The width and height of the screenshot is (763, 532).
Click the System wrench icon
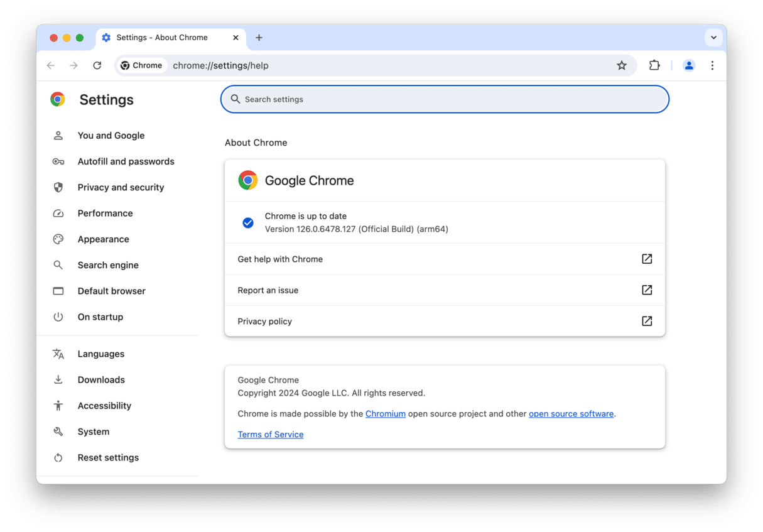tap(58, 432)
